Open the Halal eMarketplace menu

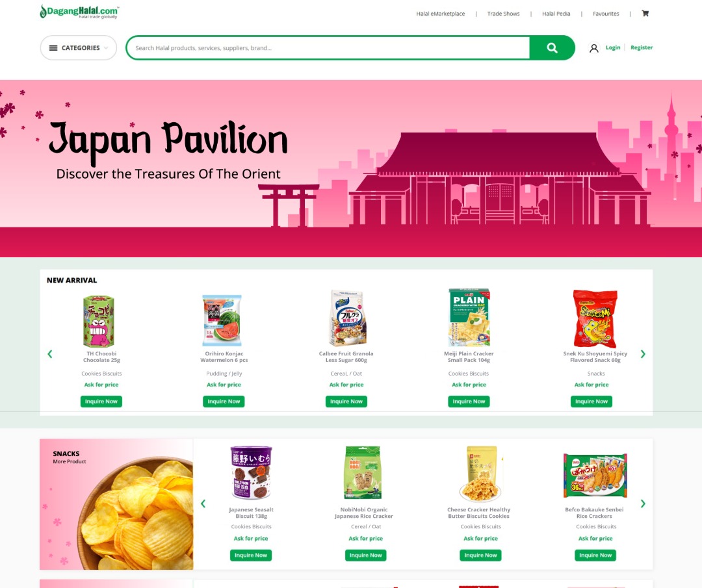point(441,14)
